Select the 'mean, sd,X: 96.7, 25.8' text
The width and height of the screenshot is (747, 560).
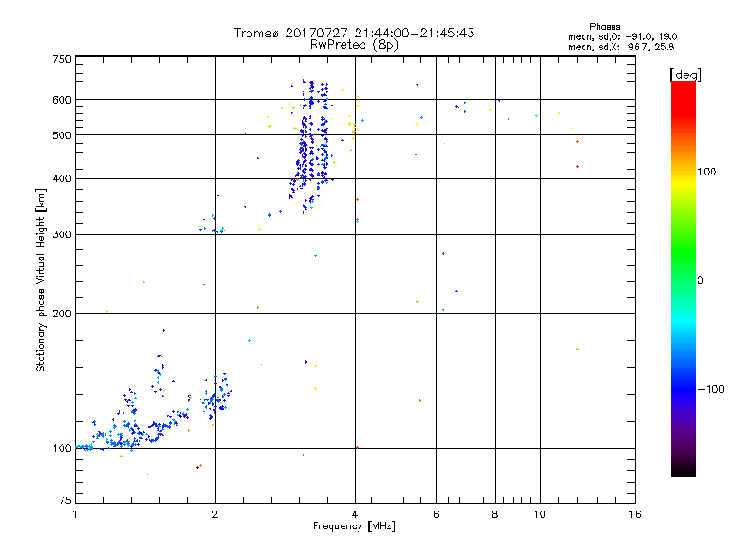coord(621,47)
